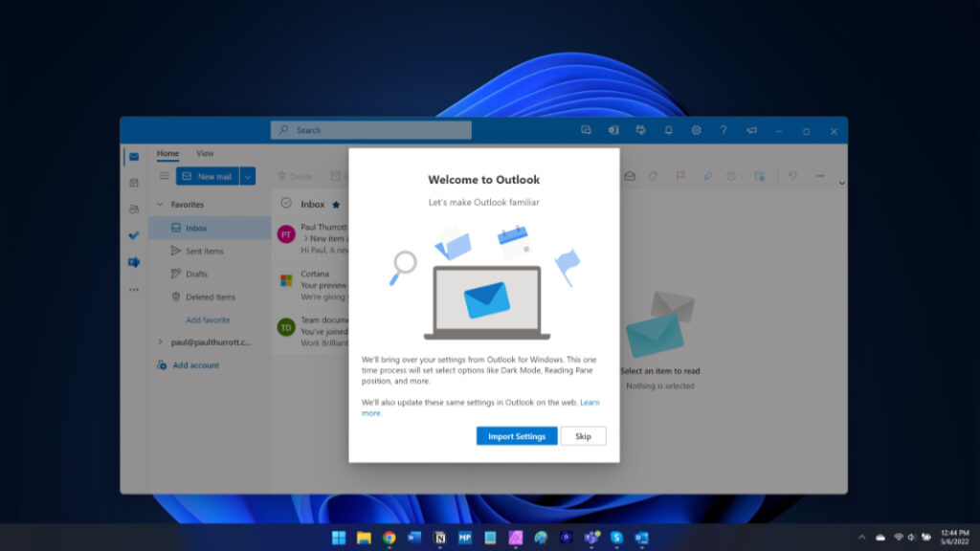Open Outlook Settings with the gear icon

pyautogui.click(x=697, y=130)
